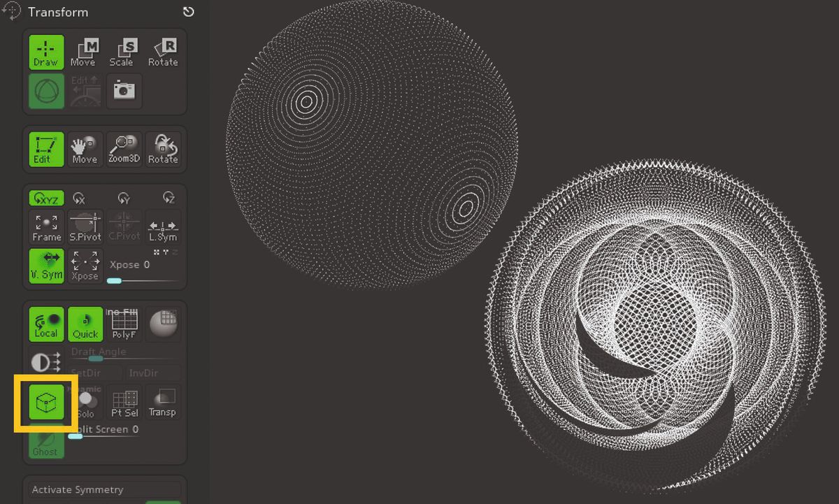Click the PolyF polyframe icon
The image size is (839, 504).
(124, 323)
